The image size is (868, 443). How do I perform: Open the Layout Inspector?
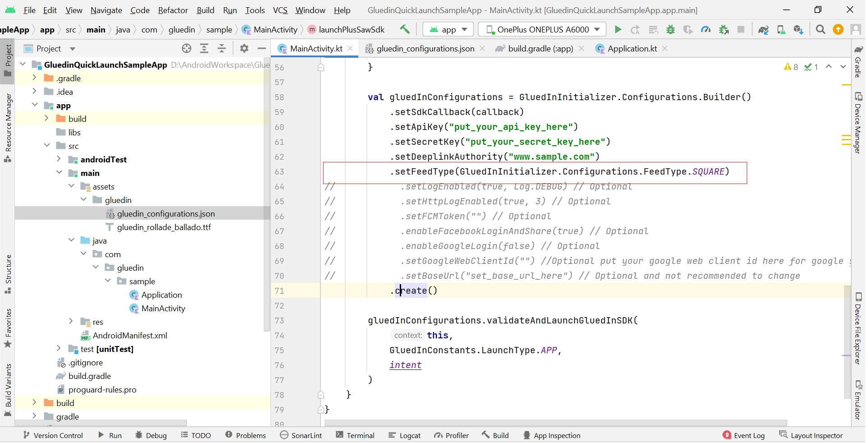tap(811, 435)
